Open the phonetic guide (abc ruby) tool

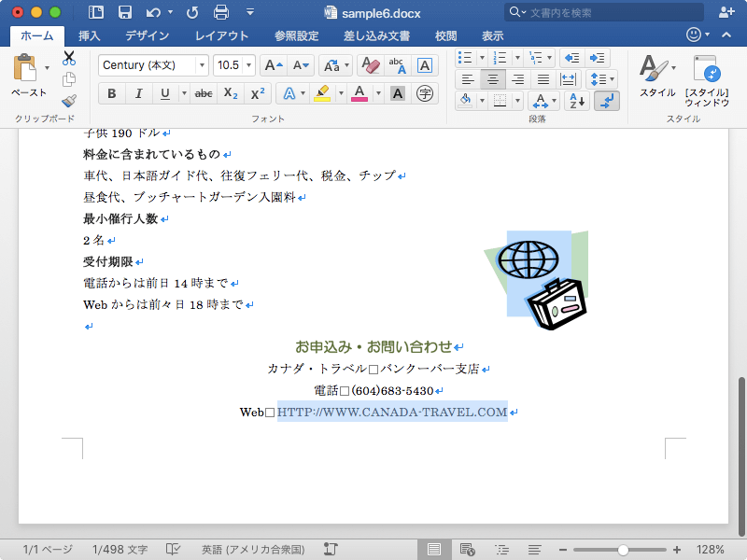click(397, 65)
